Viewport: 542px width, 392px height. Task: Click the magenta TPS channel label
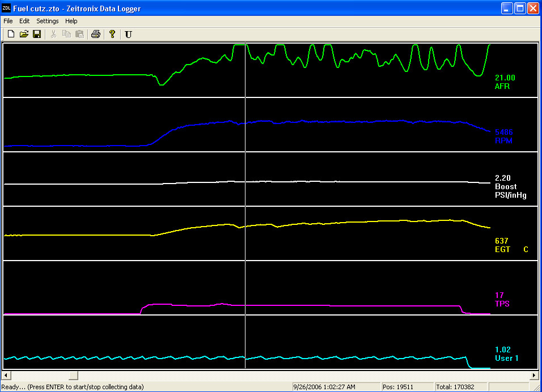(502, 304)
